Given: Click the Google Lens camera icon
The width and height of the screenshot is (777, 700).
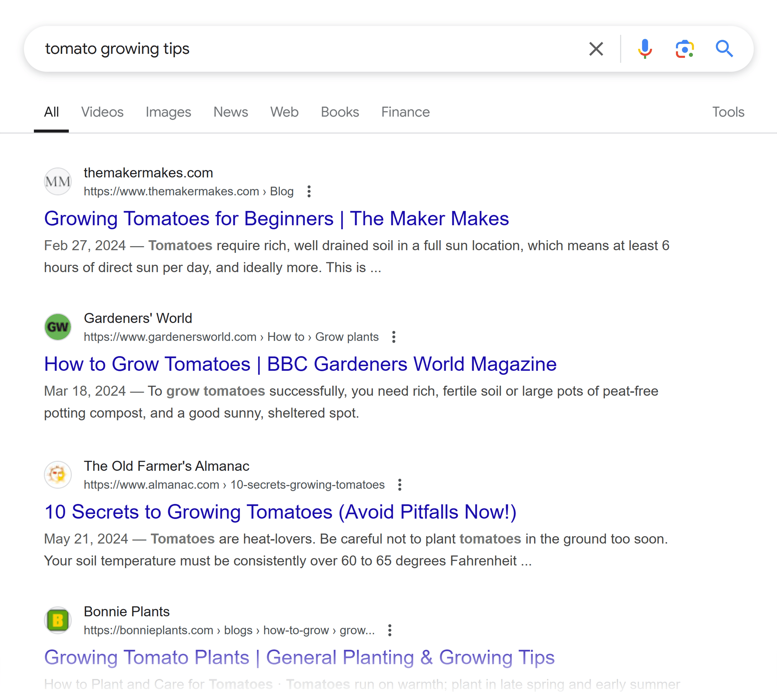Looking at the screenshot, I should point(685,48).
